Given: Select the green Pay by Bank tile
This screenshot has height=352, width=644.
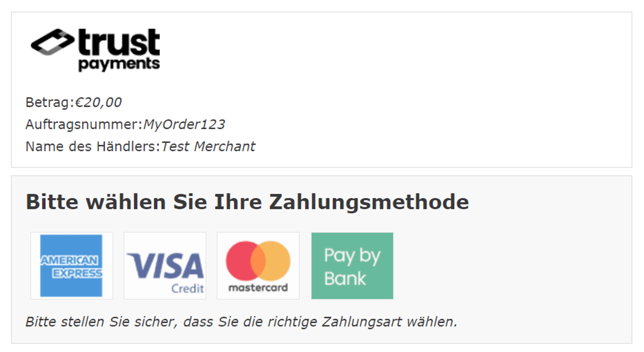Looking at the screenshot, I should 352,266.
